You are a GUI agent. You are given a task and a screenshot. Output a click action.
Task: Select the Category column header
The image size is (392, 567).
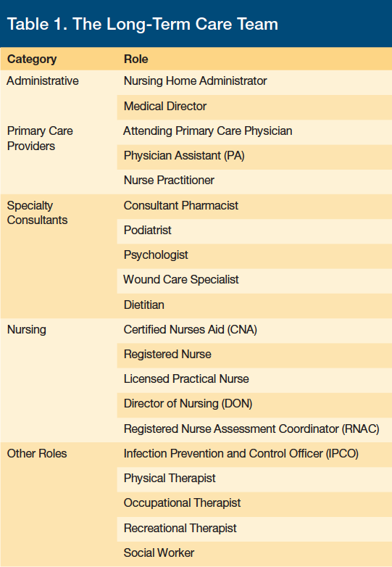pyautogui.click(x=32, y=59)
